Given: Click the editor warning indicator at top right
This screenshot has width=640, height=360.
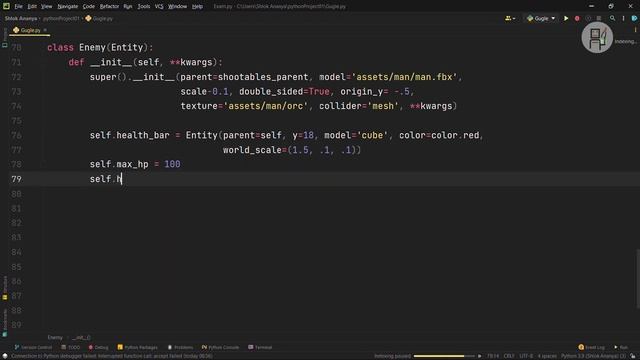Looking at the screenshot, I should pos(635,30).
